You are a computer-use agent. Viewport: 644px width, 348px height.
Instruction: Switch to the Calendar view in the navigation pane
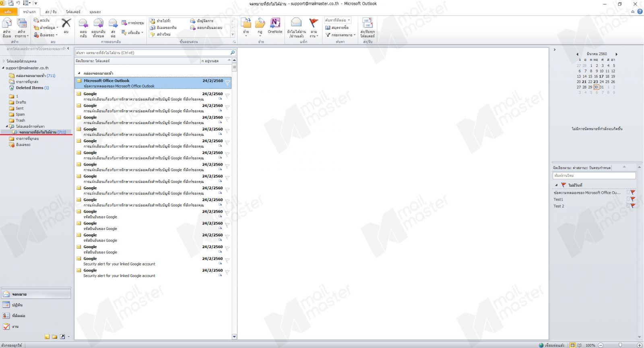(x=36, y=305)
